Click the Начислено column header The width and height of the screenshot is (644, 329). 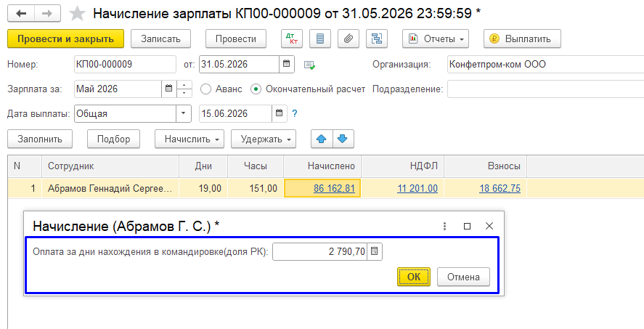coord(322,166)
